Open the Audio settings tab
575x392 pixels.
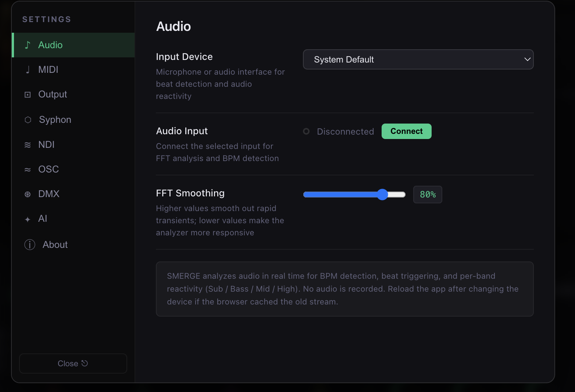tap(74, 45)
